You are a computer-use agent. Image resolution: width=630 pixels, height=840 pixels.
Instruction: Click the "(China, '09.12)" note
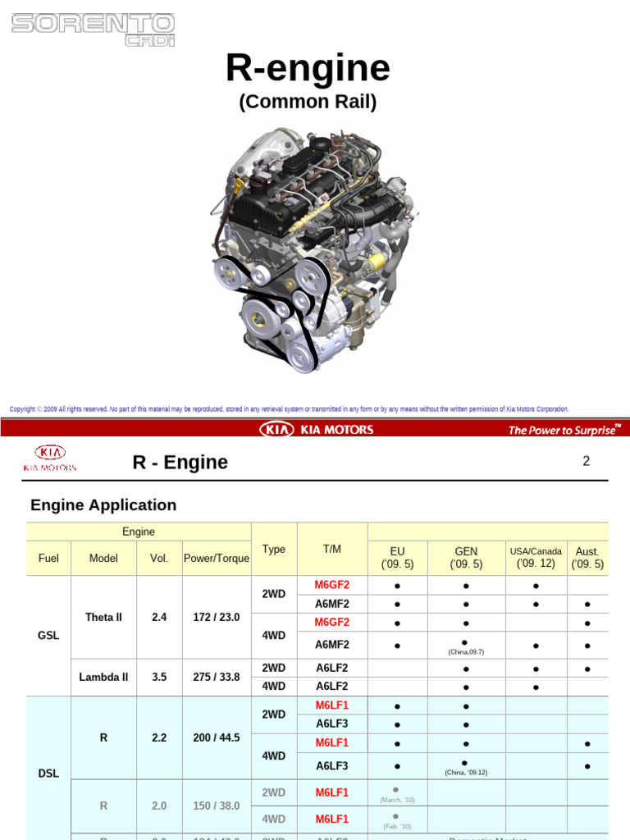[x=466, y=773]
